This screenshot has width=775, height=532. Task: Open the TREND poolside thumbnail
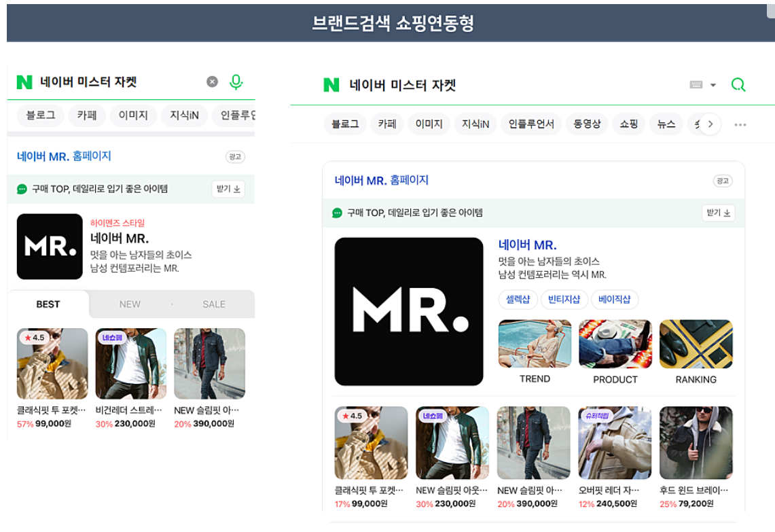(x=535, y=344)
